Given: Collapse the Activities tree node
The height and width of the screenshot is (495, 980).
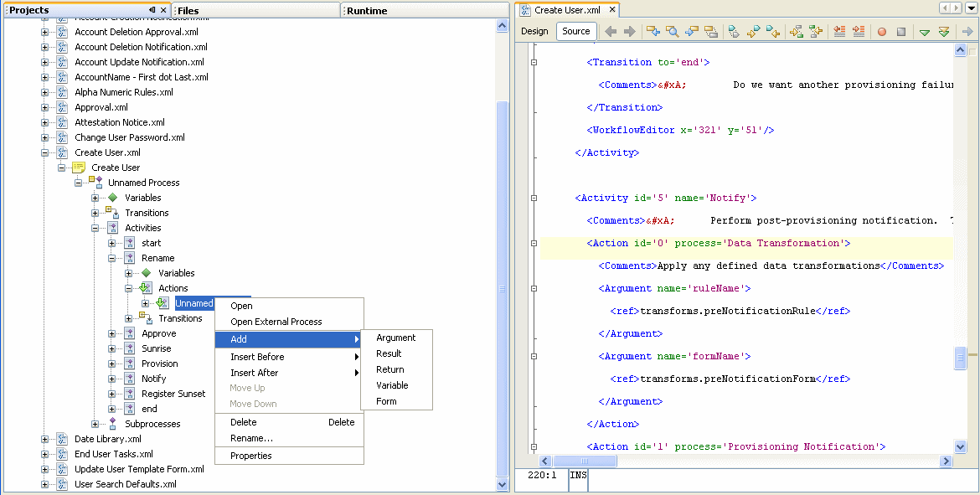Looking at the screenshot, I should [95, 228].
